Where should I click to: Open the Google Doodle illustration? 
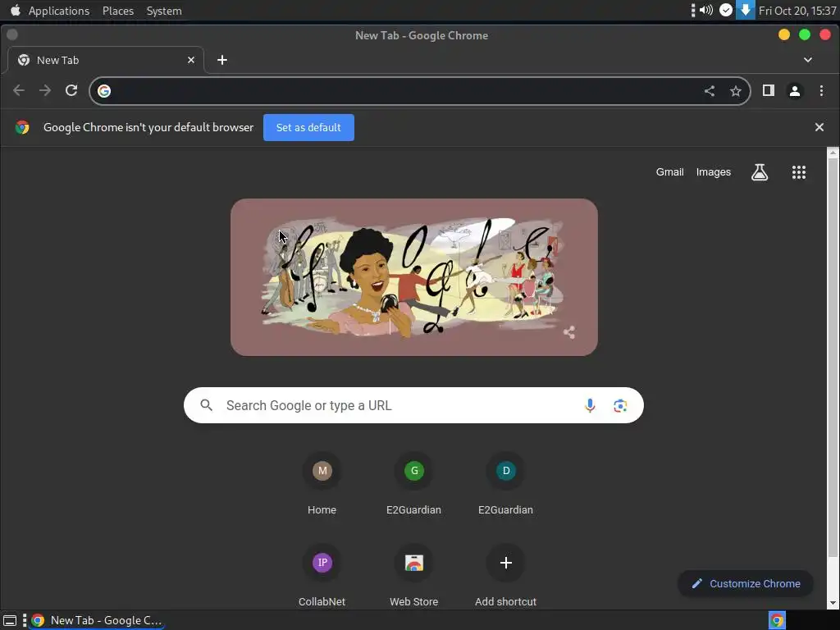point(413,277)
